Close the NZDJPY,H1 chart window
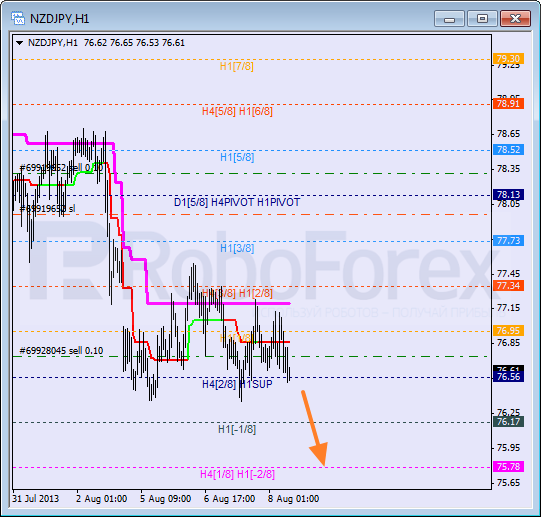This screenshot has width=541, height=517. [515, 19]
